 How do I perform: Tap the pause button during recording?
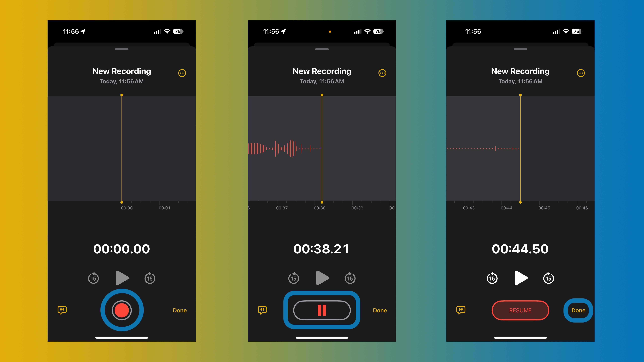pos(321,310)
